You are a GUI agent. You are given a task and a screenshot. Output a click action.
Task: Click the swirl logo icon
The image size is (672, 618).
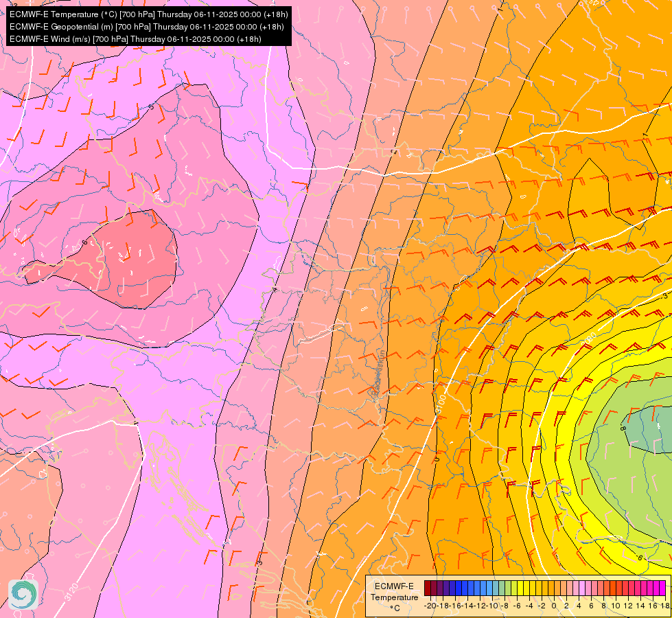23,595
